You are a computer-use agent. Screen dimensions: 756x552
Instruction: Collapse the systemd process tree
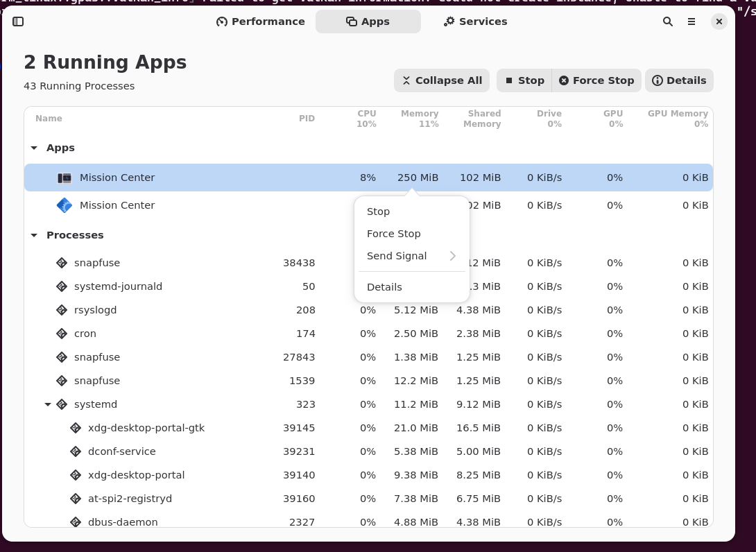[x=47, y=404]
